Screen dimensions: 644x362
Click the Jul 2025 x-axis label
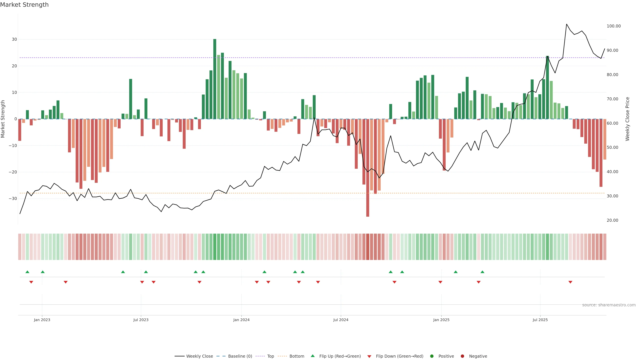540,320
